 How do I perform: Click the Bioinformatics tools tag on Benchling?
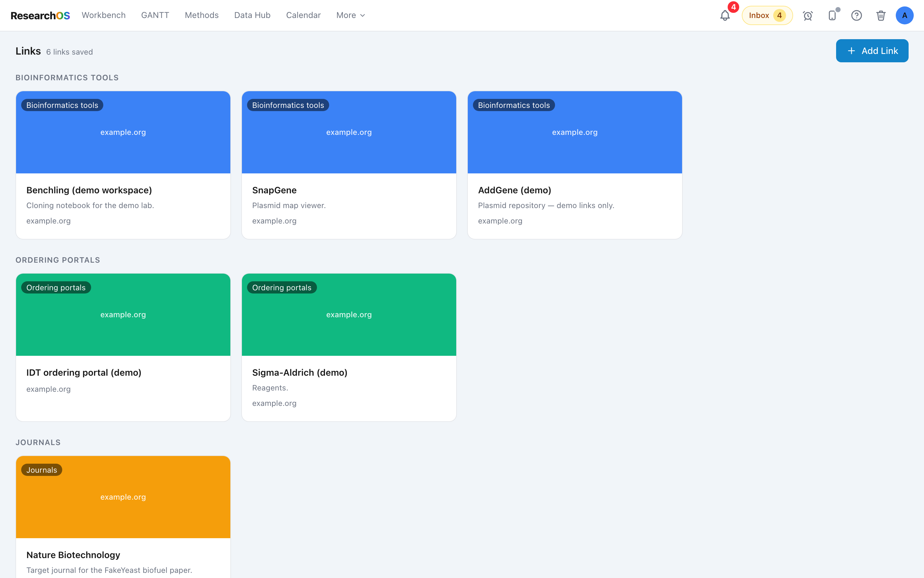tap(62, 105)
